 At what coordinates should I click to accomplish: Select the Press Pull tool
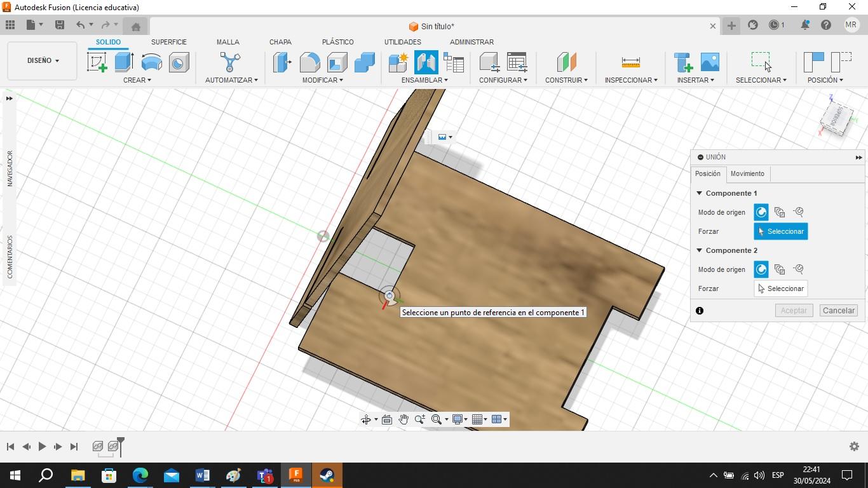coord(282,62)
